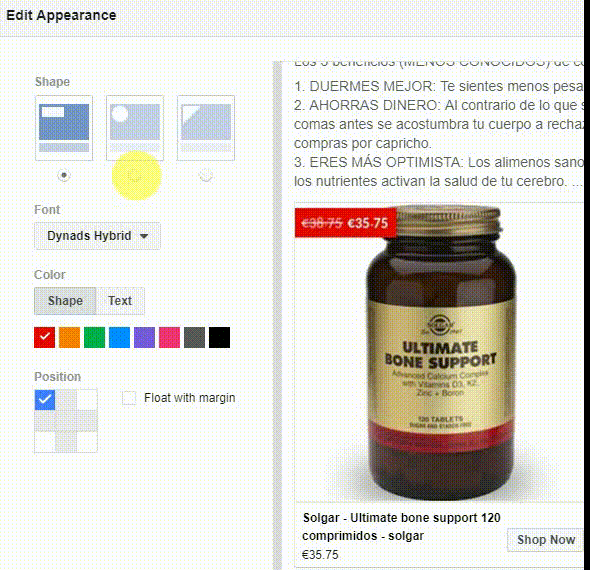Click the Shop Now button

(546, 540)
